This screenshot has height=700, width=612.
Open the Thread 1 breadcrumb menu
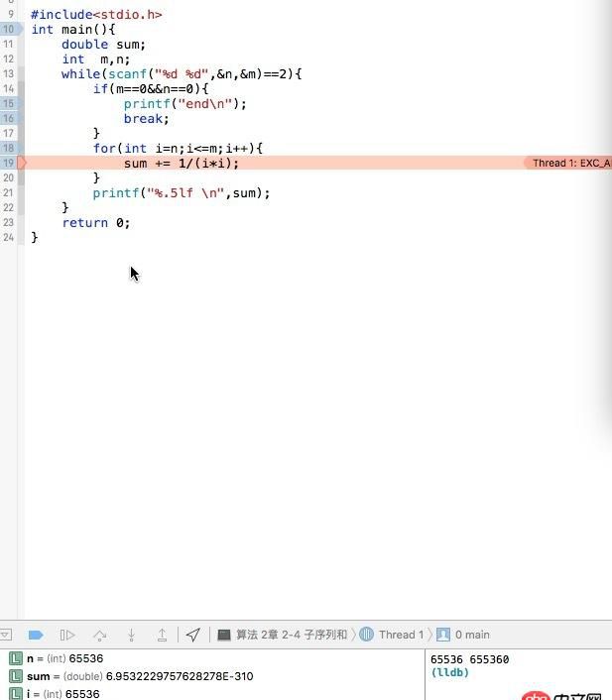[x=401, y=635]
